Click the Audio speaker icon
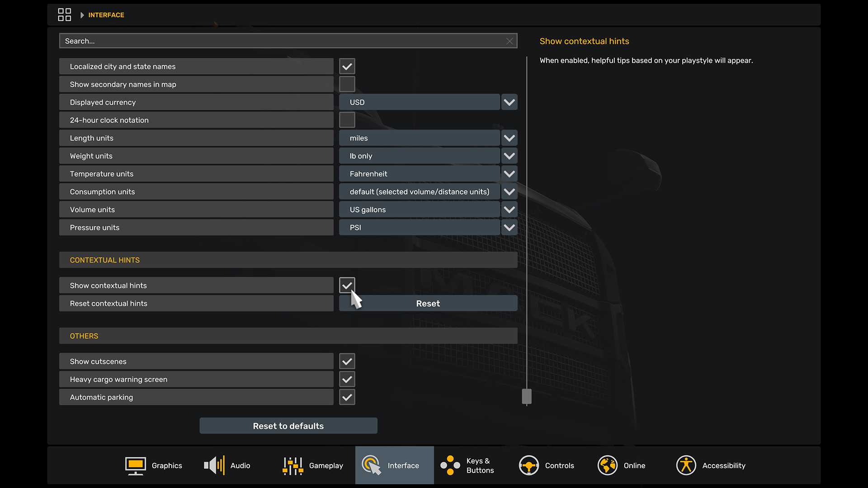 (x=214, y=465)
